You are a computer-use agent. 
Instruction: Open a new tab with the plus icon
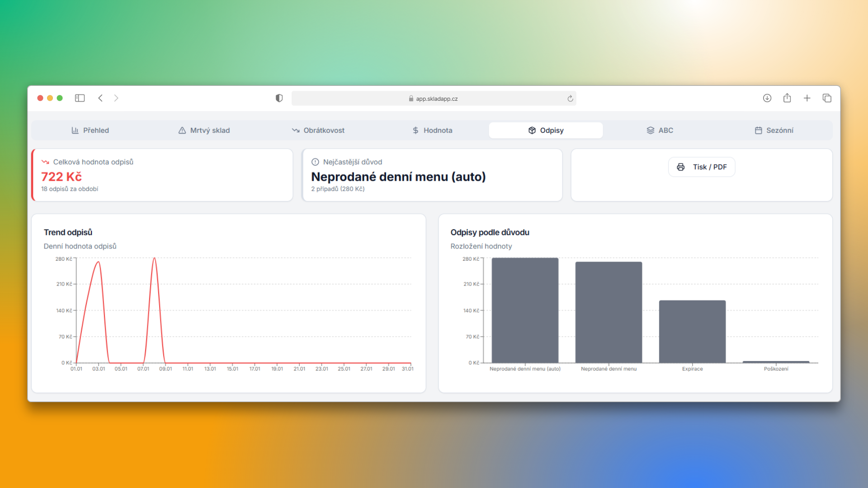[x=807, y=98]
